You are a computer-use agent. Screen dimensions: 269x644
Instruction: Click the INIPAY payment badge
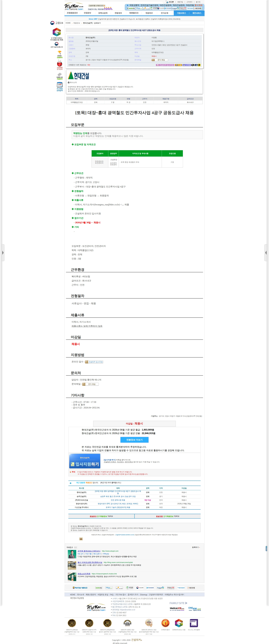[193, 623]
